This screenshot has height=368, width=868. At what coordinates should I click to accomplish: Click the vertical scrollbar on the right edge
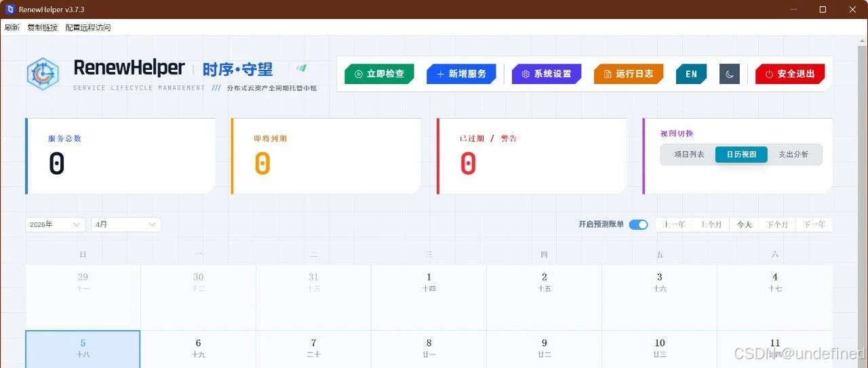[863, 202]
